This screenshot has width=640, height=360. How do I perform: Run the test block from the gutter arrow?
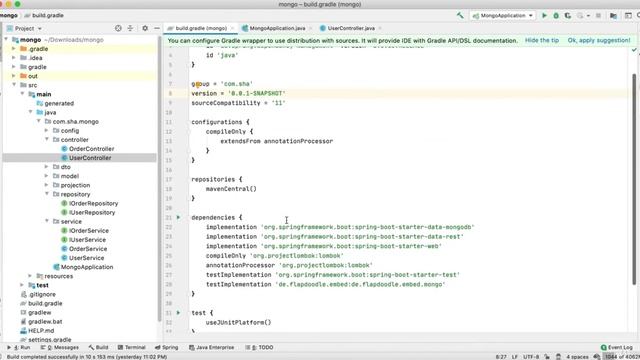pos(178,313)
